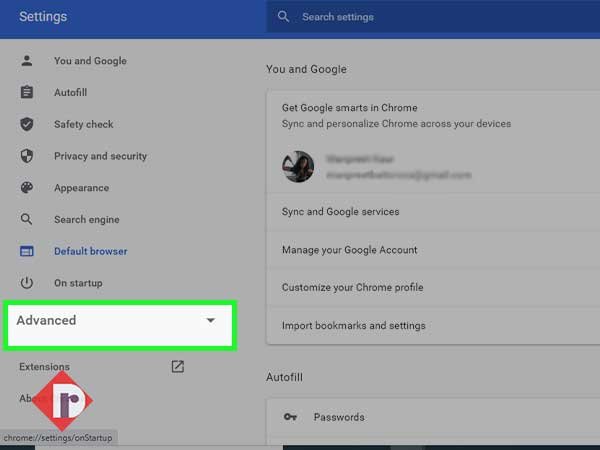Expand the Advanced section arrow
This screenshot has width=600, height=450.
tap(210, 320)
